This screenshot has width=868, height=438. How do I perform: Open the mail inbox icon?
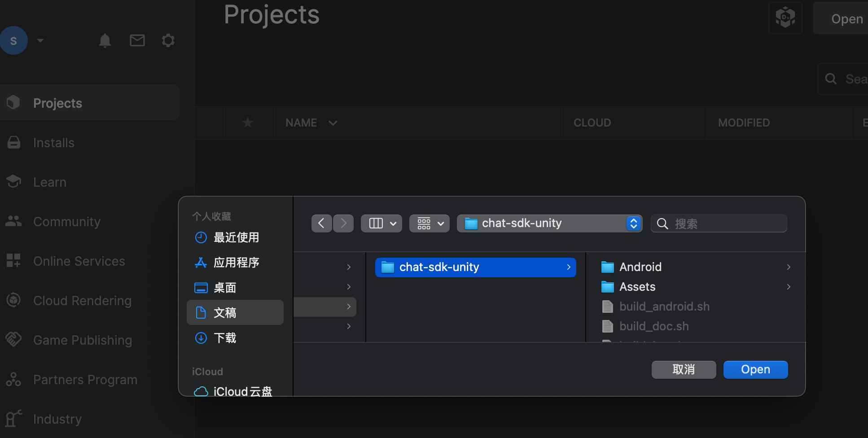point(137,41)
